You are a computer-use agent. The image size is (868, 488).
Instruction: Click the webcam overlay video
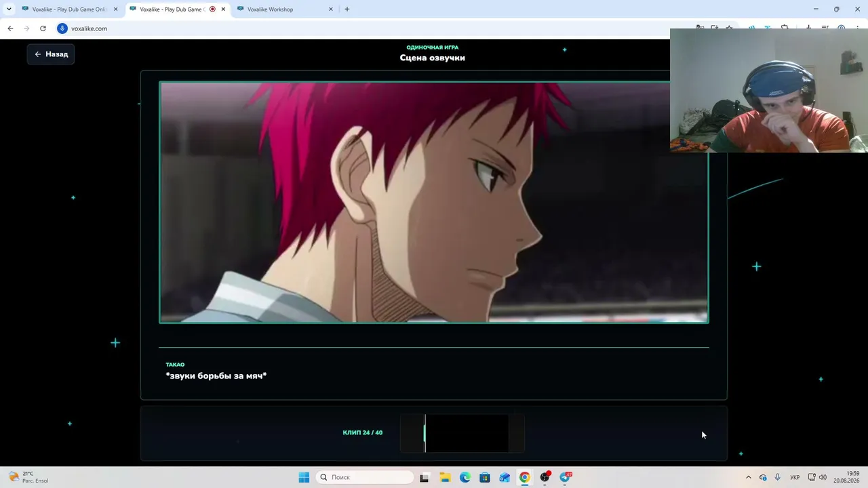click(769, 90)
